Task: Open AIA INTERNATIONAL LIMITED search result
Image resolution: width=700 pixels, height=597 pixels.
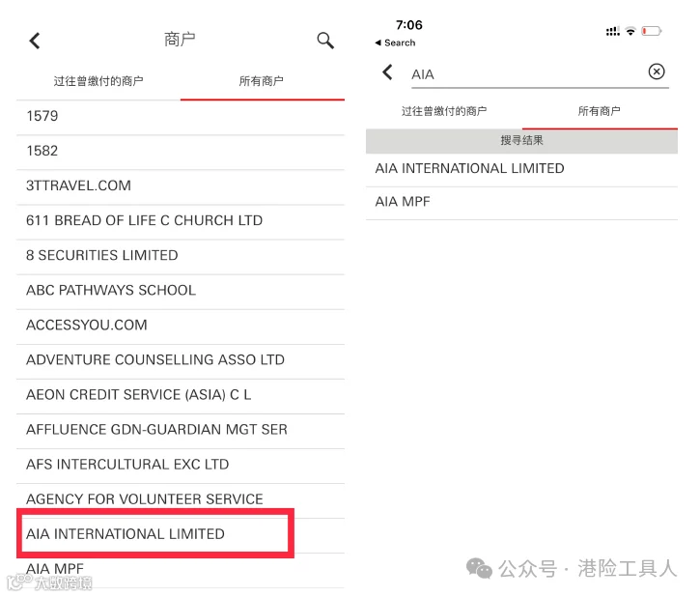Action: [521, 169]
